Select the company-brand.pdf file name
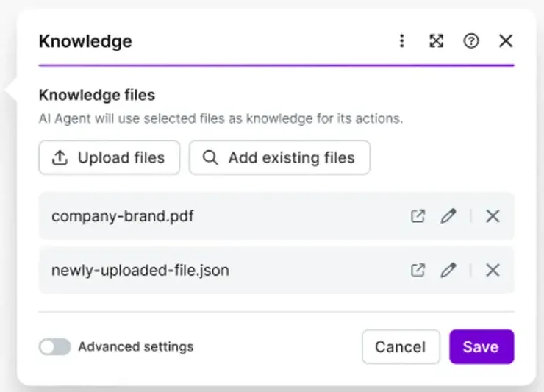Screen dimensions: 544x392 123,216
